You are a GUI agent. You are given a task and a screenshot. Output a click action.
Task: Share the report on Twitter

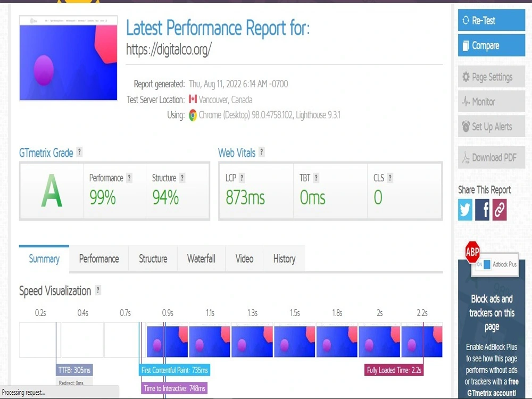click(465, 210)
